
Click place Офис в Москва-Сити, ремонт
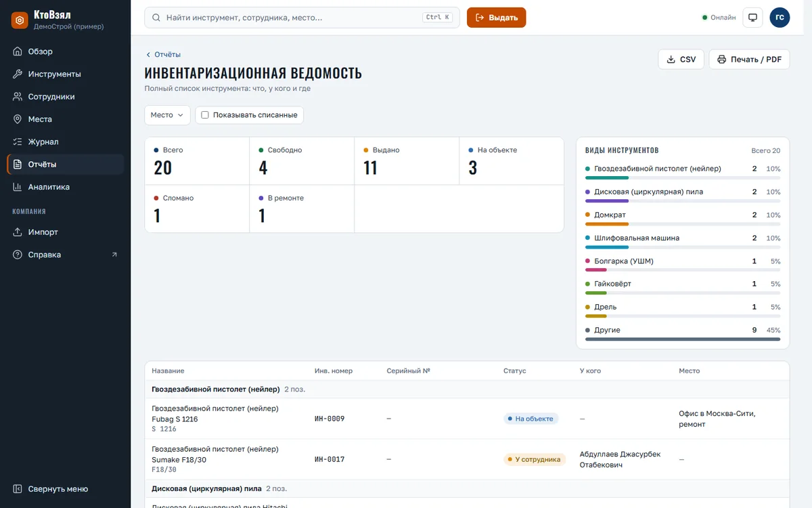(717, 419)
